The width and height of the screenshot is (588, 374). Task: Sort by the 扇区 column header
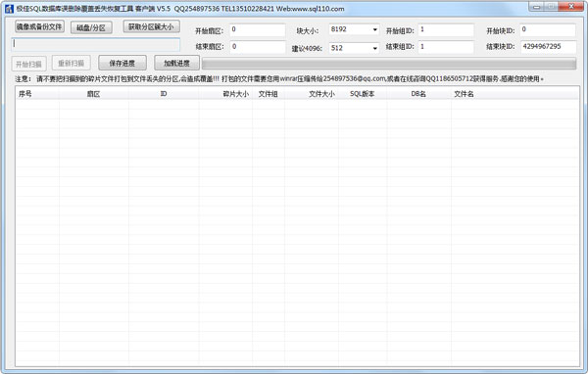tap(94, 94)
